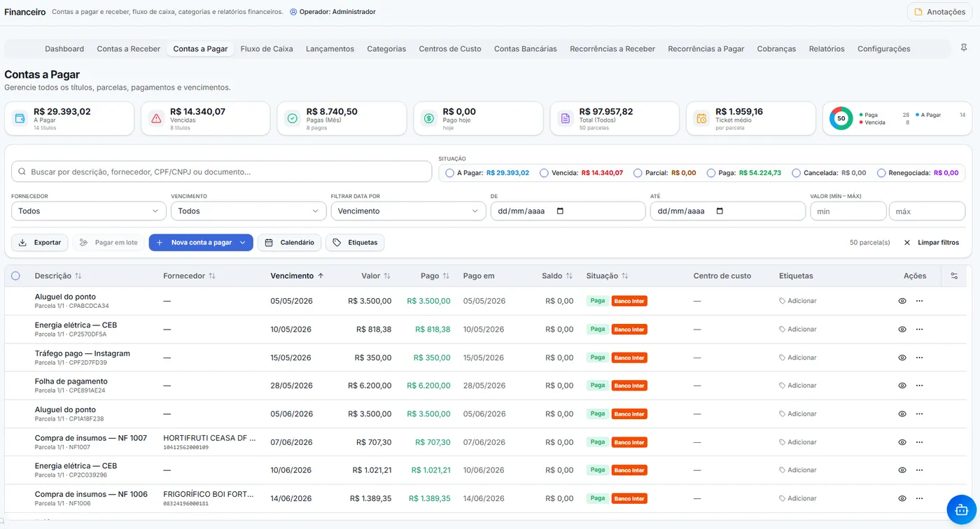Select the A Pagar situation radio

[449, 173]
